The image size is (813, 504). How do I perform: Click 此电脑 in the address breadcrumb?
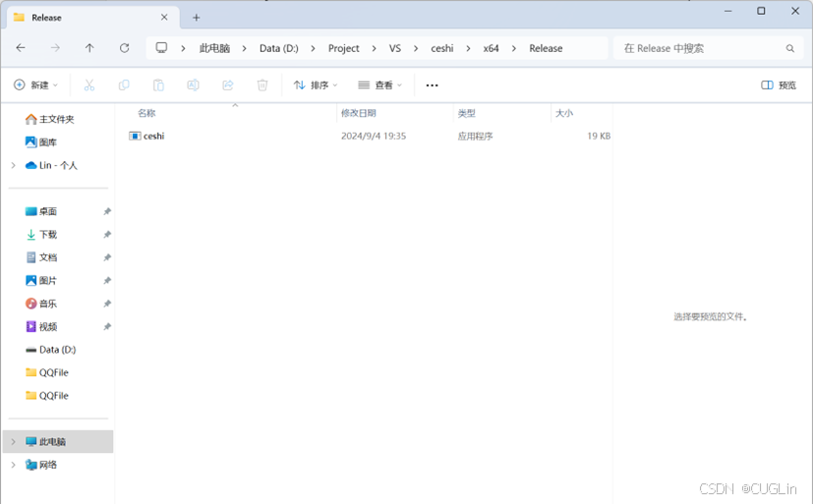point(214,48)
